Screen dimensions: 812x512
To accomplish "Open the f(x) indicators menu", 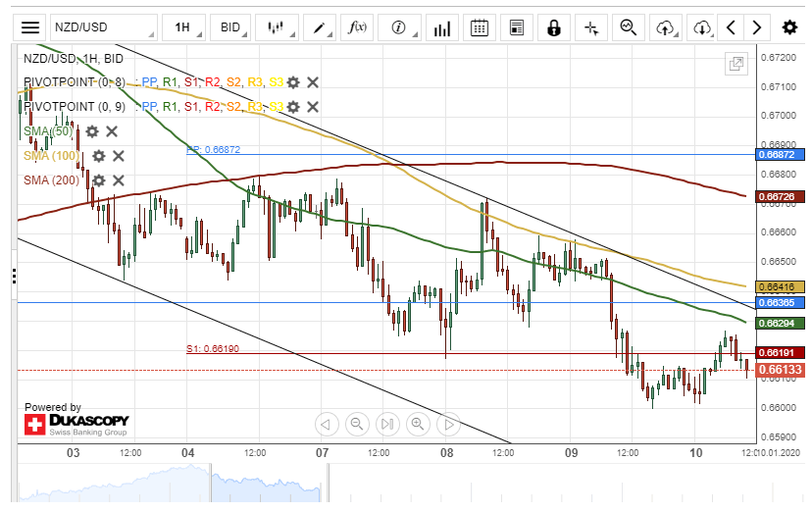I will click(x=357, y=27).
